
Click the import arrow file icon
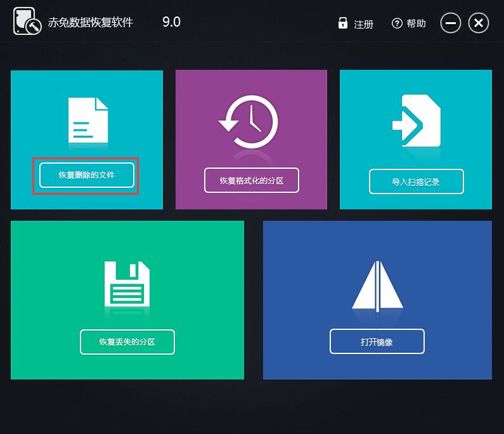point(416,122)
